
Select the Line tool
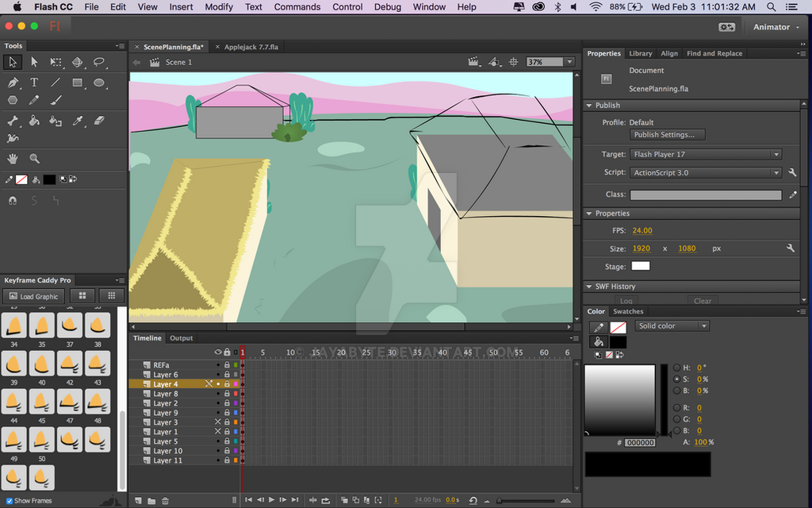(56, 83)
